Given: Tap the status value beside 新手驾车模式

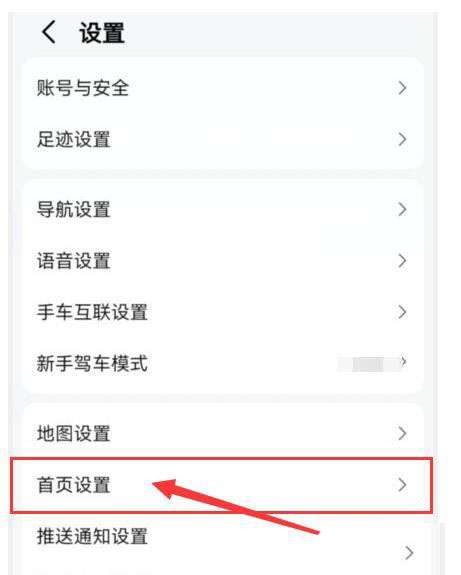Looking at the screenshot, I should [368, 364].
